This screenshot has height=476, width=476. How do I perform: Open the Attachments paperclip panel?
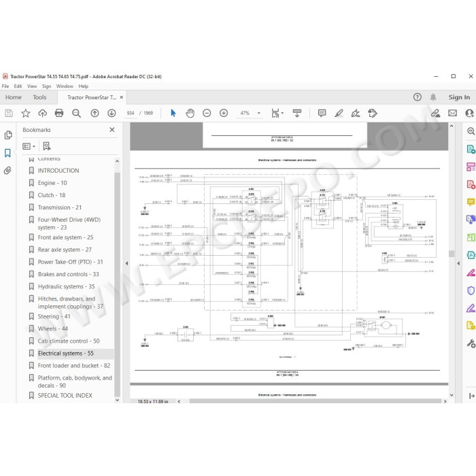point(8,170)
